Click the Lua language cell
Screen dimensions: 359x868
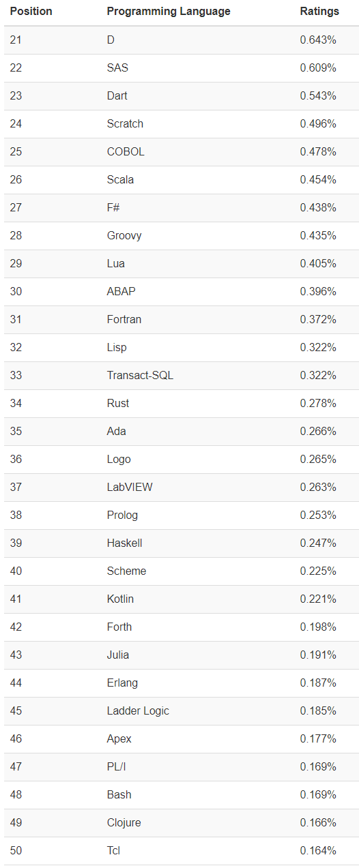tap(116, 264)
